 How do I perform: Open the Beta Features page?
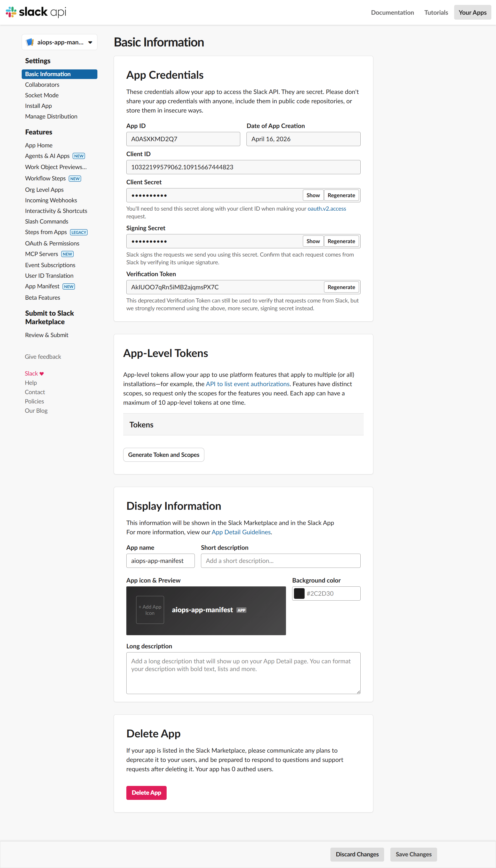(43, 298)
